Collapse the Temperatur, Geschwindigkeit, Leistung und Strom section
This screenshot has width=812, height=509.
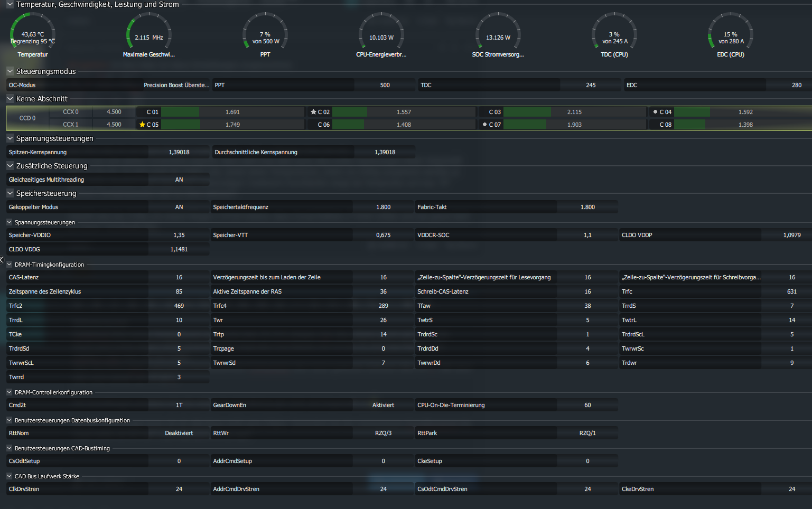(x=10, y=4)
